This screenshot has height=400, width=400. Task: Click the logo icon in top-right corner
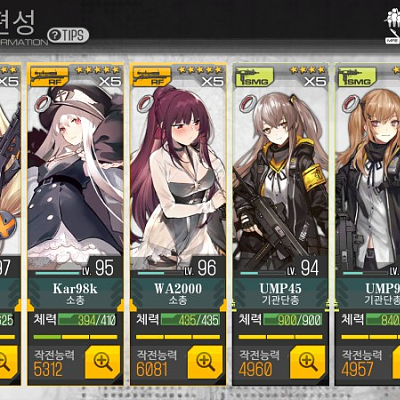coord(392,28)
